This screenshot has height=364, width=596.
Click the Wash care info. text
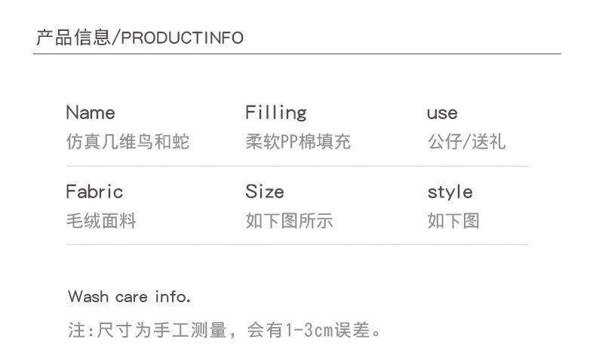click(x=129, y=296)
